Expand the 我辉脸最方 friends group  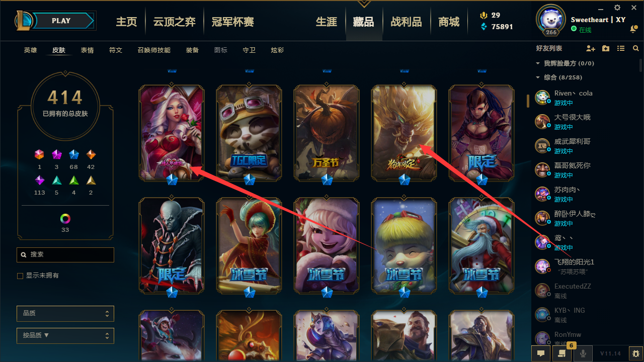pyautogui.click(x=538, y=63)
